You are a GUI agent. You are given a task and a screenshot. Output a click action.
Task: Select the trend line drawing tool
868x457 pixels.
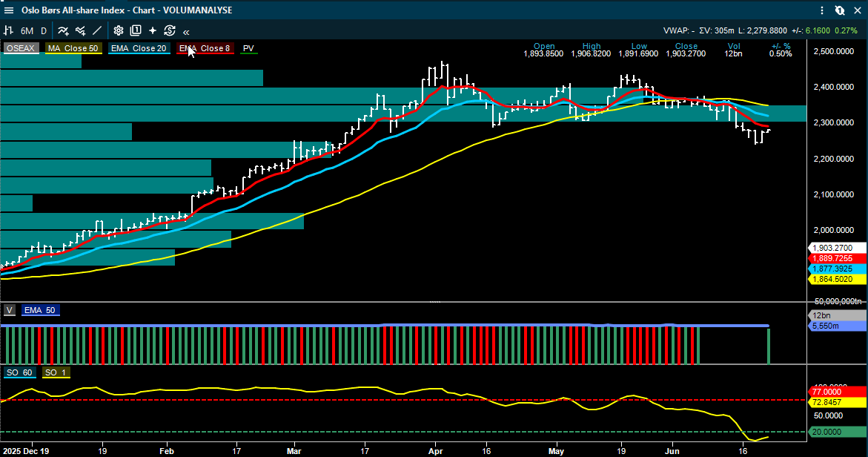[x=97, y=31]
